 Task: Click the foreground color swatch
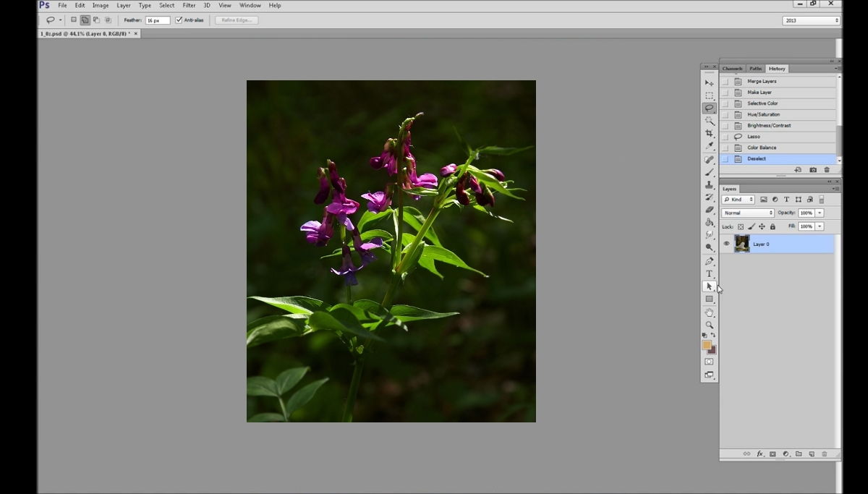click(x=706, y=345)
